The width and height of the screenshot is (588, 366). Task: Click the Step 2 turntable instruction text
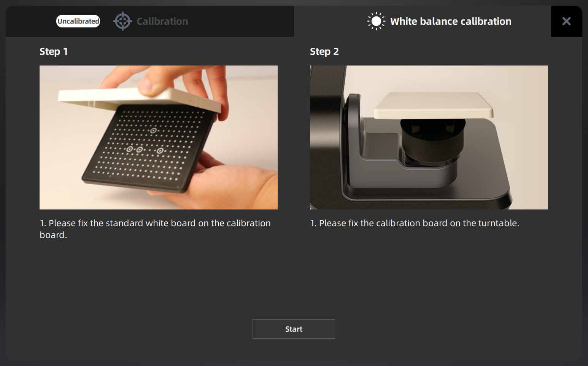point(415,223)
